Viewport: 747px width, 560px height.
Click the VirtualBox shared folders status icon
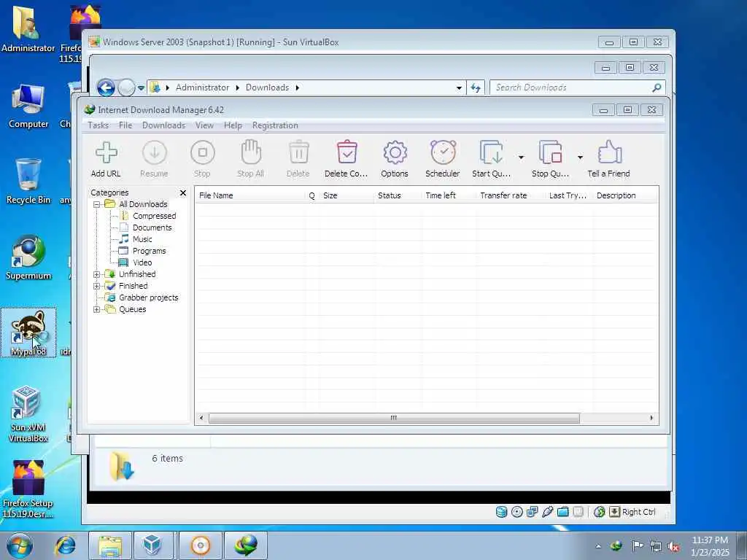(x=562, y=512)
